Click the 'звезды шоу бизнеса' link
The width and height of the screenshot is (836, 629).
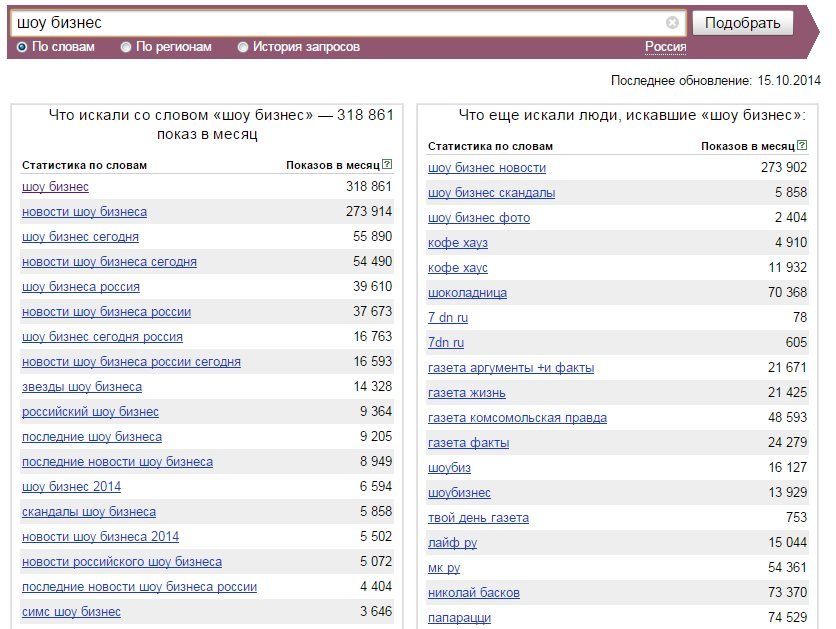point(82,387)
